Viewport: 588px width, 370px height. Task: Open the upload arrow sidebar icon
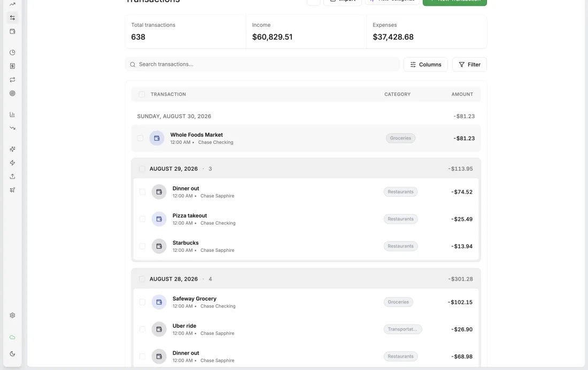pyautogui.click(x=12, y=176)
